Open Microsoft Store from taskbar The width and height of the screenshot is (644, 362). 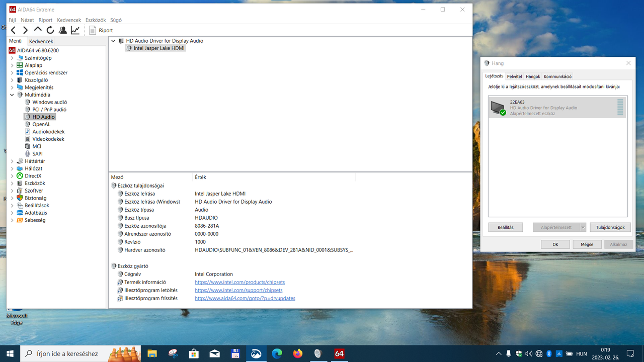[194, 353]
